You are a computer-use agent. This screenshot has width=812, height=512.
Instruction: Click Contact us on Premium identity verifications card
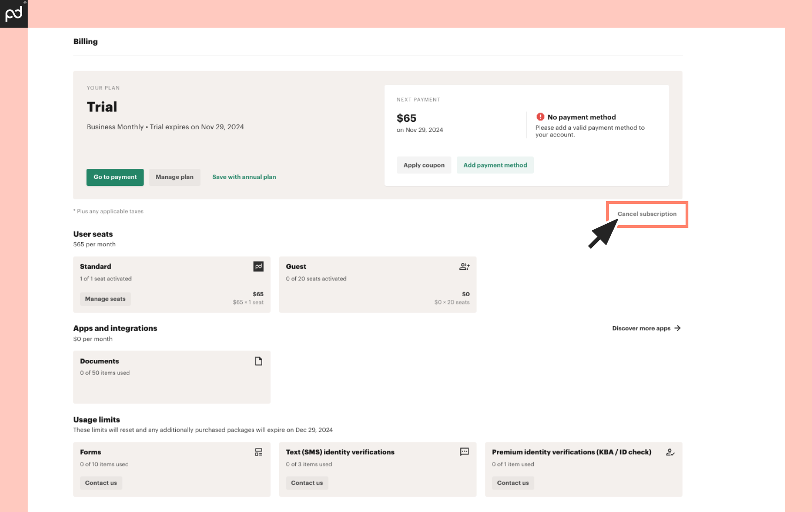click(x=513, y=483)
